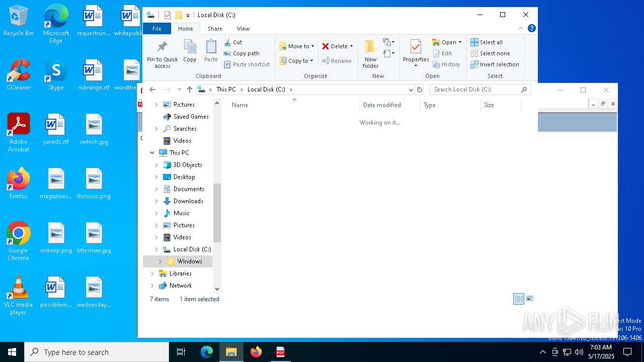Image resolution: width=644 pixels, height=362 pixels.
Task: Switch to the Home ribbon tab
Action: [x=185, y=29]
